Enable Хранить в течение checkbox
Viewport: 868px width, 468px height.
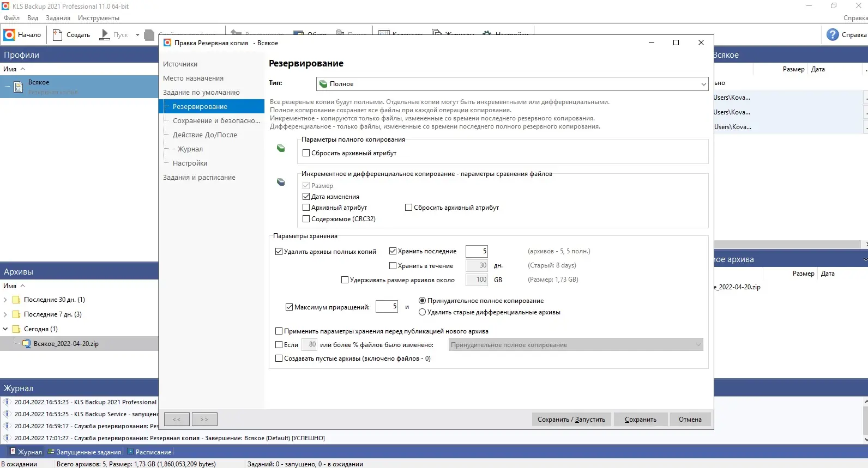pos(393,266)
